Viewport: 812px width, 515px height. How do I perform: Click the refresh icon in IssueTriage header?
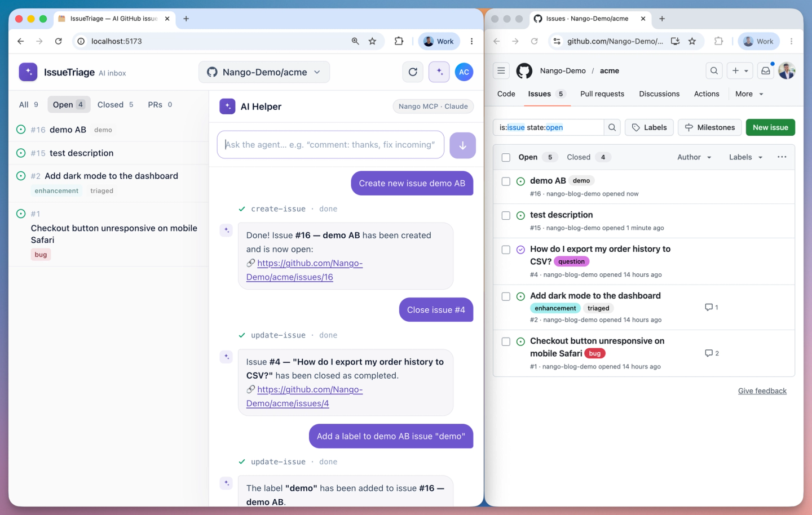click(x=413, y=72)
